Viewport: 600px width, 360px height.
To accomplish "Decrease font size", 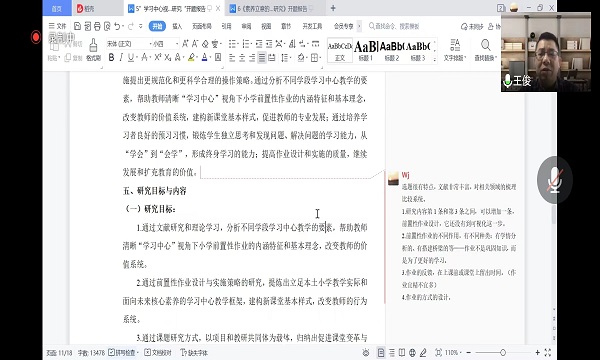I will tap(195, 44).
